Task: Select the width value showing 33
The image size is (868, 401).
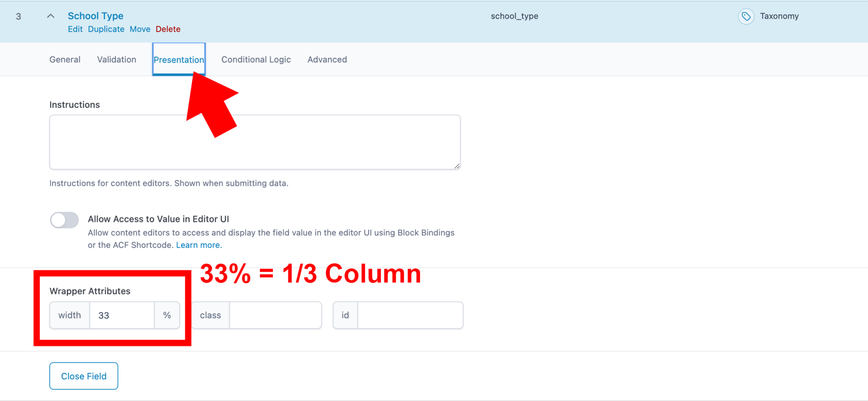Action: [122, 315]
